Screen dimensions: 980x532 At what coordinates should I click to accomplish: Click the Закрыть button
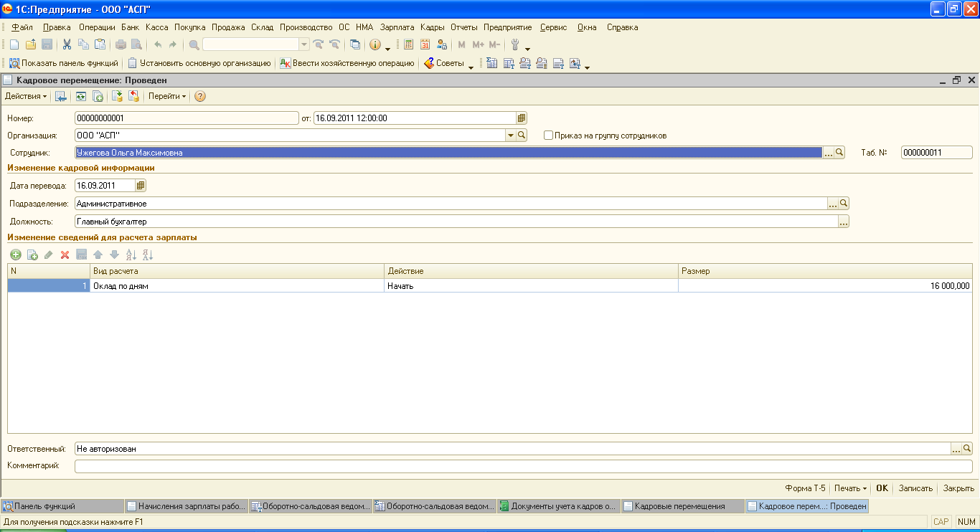pyautogui.click(x=958, y=488)
